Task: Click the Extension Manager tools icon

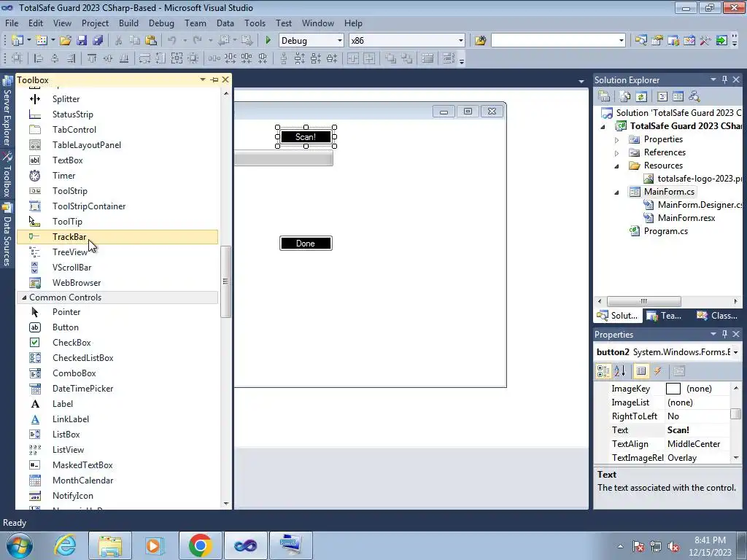Action: pos(705,41)
